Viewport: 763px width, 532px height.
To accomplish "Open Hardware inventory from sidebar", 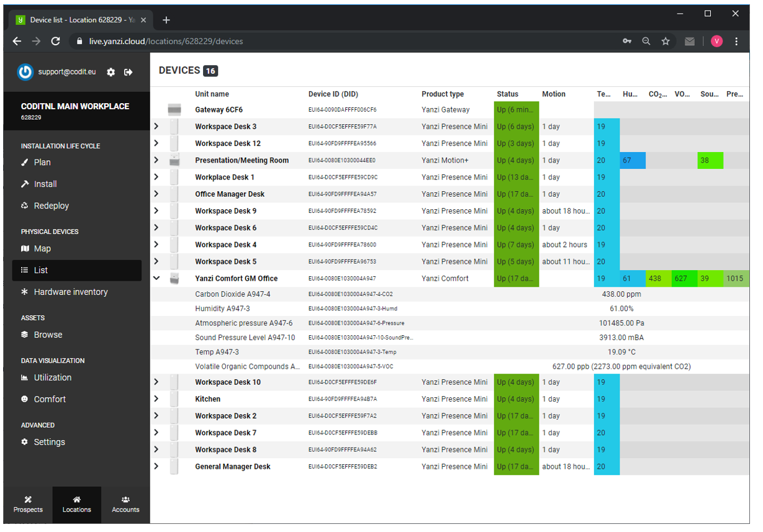I will (x=70, y=292).
